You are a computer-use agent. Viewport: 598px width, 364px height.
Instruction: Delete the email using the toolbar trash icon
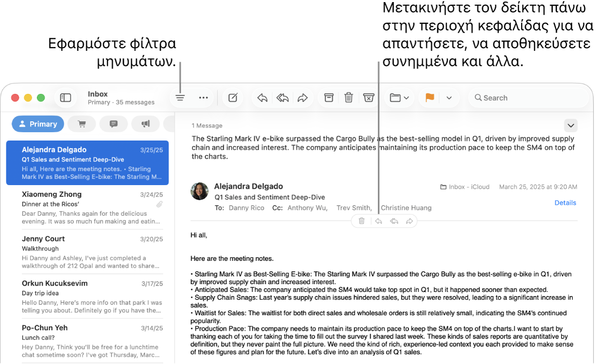(348, 97)
